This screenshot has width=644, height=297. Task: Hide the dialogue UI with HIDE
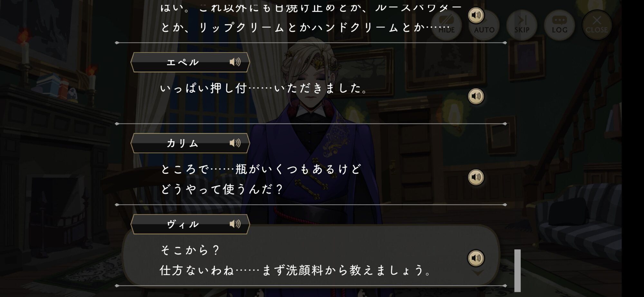(447, 25)
